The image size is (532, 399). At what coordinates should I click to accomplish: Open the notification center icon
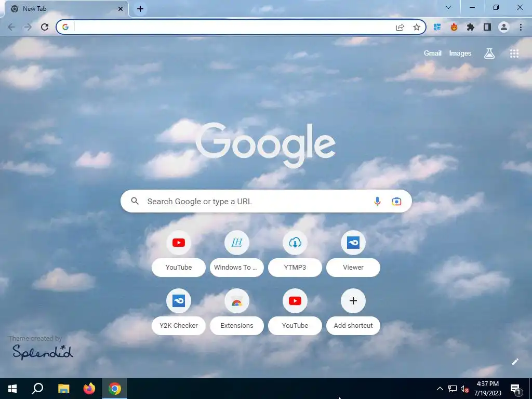pyautogui.click(x=515, y=389)
